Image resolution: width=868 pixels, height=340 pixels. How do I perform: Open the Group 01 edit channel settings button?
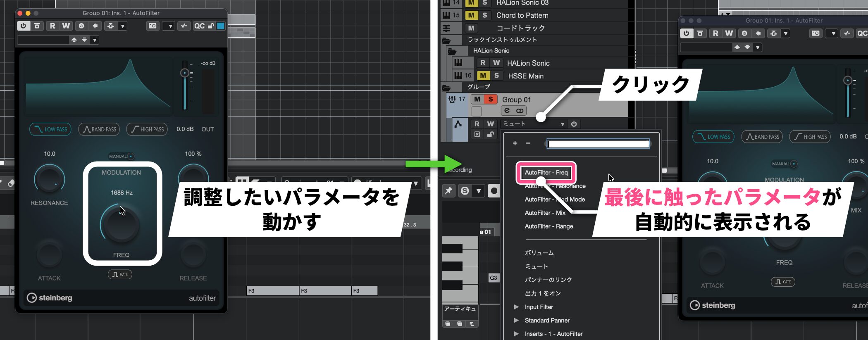click(507, 111)
